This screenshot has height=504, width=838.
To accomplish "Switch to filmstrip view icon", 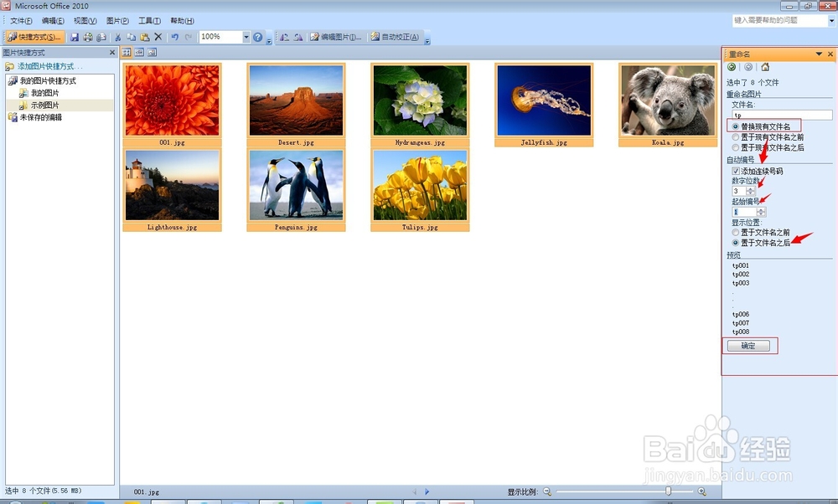I will [x=139, y=52].
